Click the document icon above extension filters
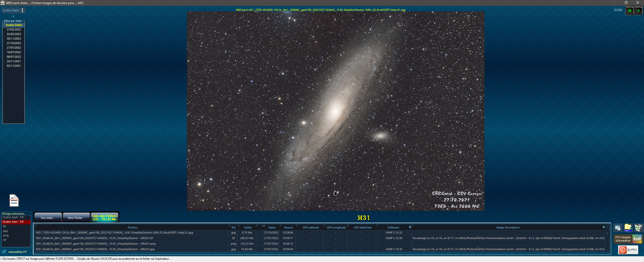The width and height of the screenshot is (644, 262). click(14, 201)
